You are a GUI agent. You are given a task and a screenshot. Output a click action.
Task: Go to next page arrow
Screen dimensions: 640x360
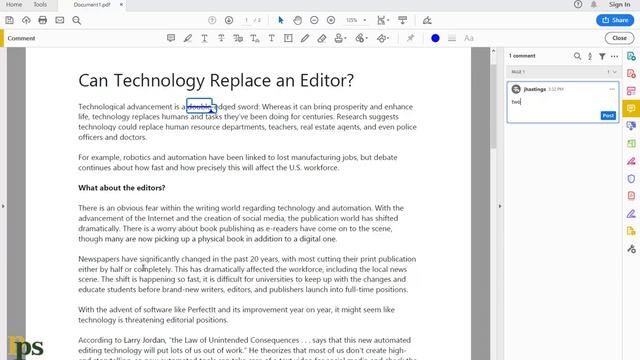229,20
